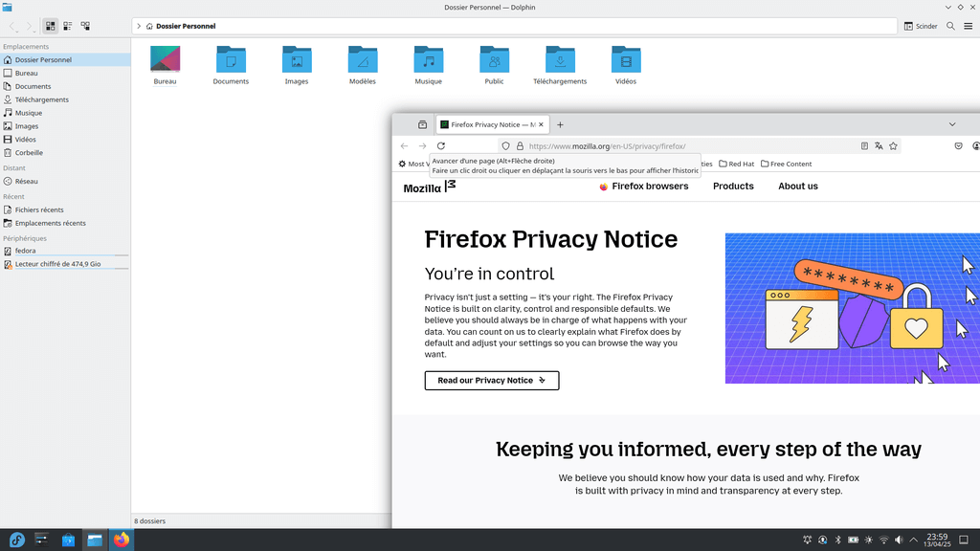Image resolution: width=980 pixels, height=551 pixels.
Task: Open Bureau in the sidebar
Action: coord(65,73)
